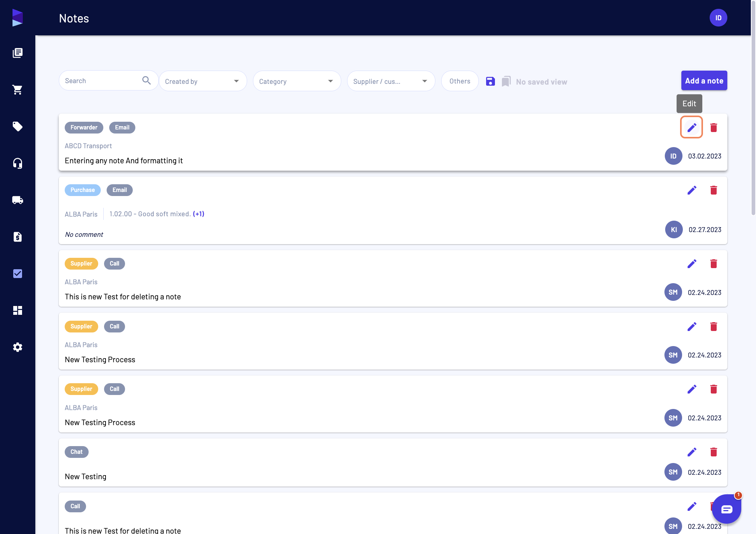Click the Purchase tag

pos(82,190)
